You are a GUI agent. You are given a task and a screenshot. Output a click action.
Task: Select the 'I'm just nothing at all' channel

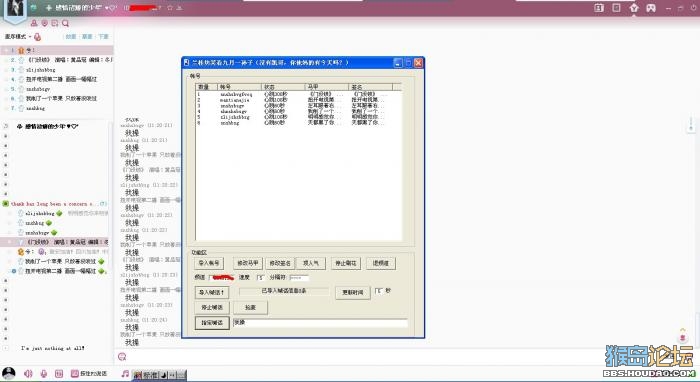click(53, 348)
